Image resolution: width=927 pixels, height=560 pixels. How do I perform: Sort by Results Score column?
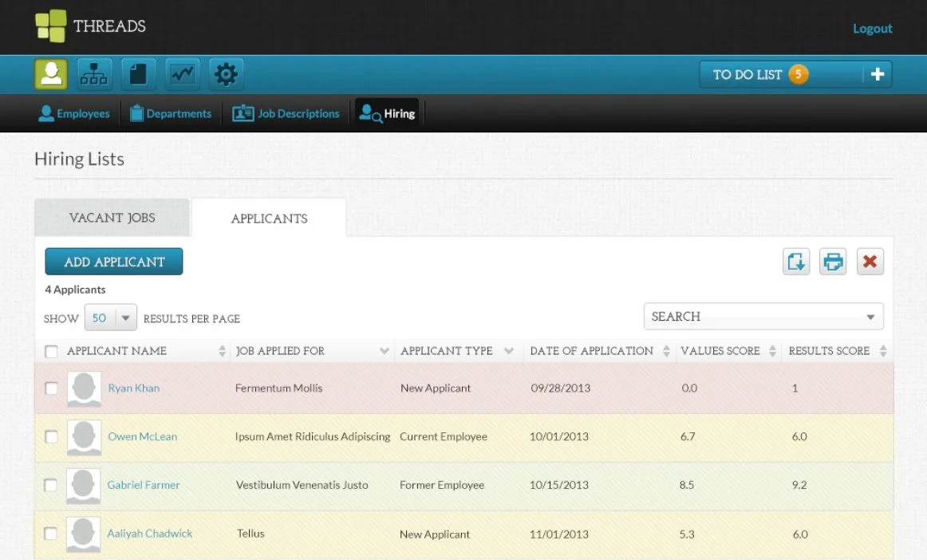coord(883,351)
